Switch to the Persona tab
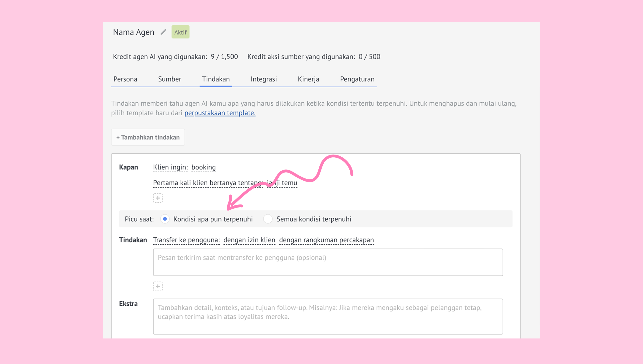The height and width of the screenshot is (364, 643). 125,79
